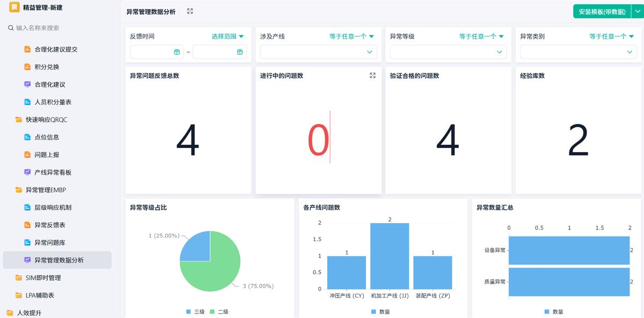Click the orange icon beside 异常反馈表
This screenshot has height=318, width=644.
click(x=27, y=225)
